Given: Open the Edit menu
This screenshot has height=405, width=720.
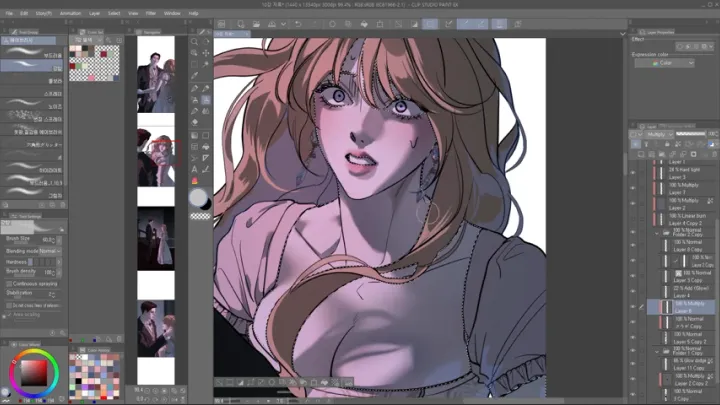Looking at the screenshot, I should tap(24, 13).
